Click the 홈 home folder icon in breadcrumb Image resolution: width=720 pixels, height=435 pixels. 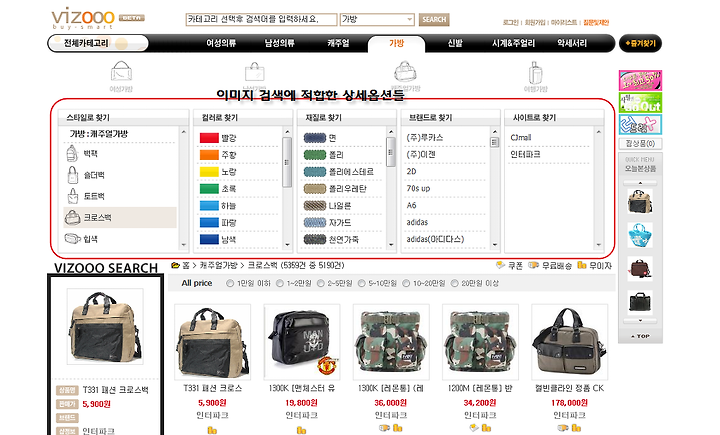coord(175,265)
